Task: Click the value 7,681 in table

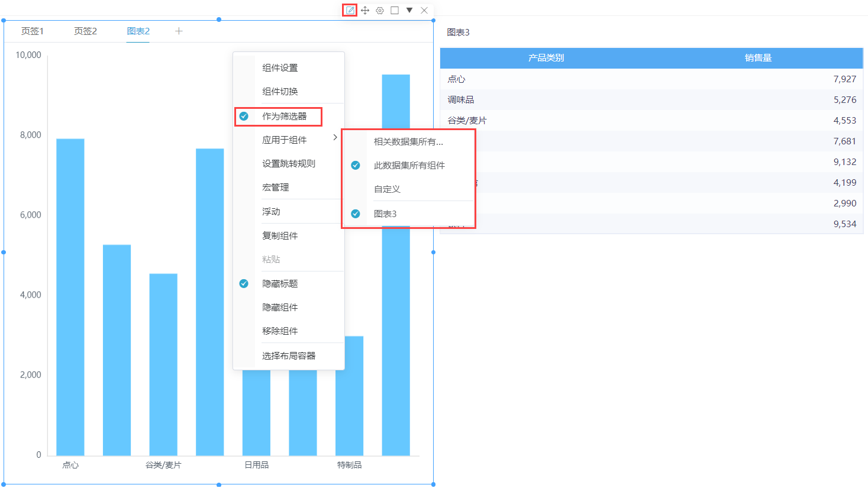Action: pyautogui.click(x=845, y=141)
